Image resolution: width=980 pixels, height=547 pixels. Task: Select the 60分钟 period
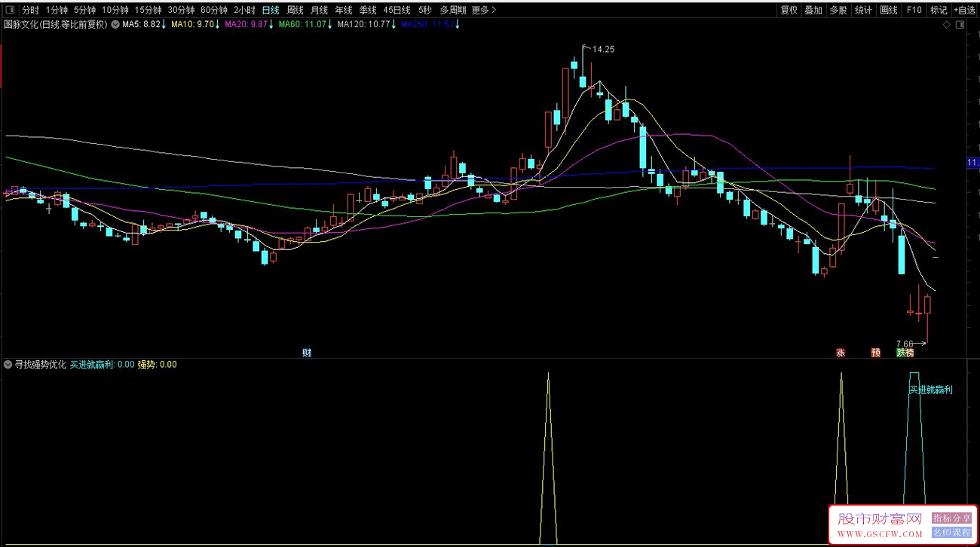[x=214, y=11]
